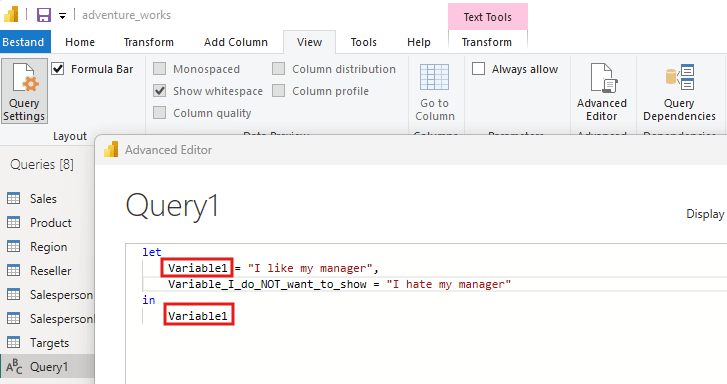Click the Reseller table icon
The width and height of the screenshot is (727, 384).
point(13,271)
